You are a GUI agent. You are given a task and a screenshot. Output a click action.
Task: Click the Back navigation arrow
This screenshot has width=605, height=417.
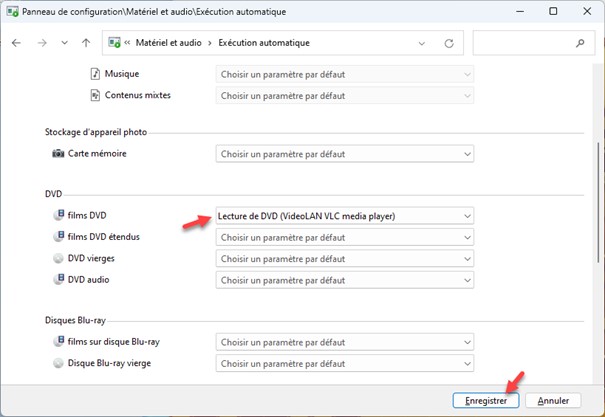tap(17, 43)
